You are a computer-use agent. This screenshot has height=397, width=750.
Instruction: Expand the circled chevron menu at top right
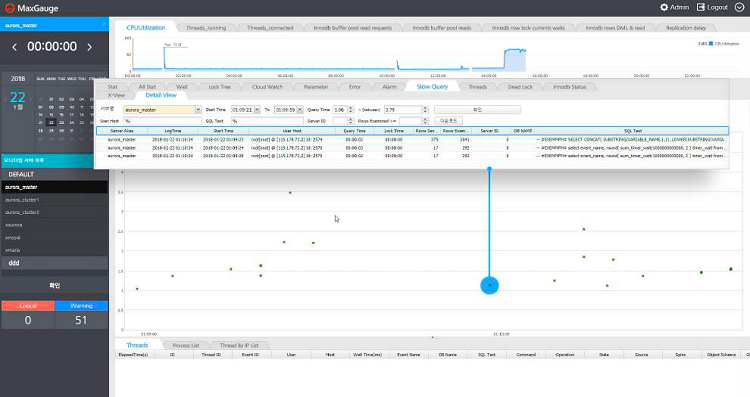tap(739, 7)
